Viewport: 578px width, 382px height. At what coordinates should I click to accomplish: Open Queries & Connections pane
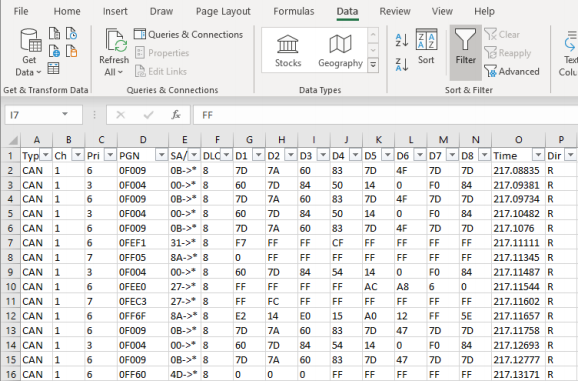click(188, 34)
